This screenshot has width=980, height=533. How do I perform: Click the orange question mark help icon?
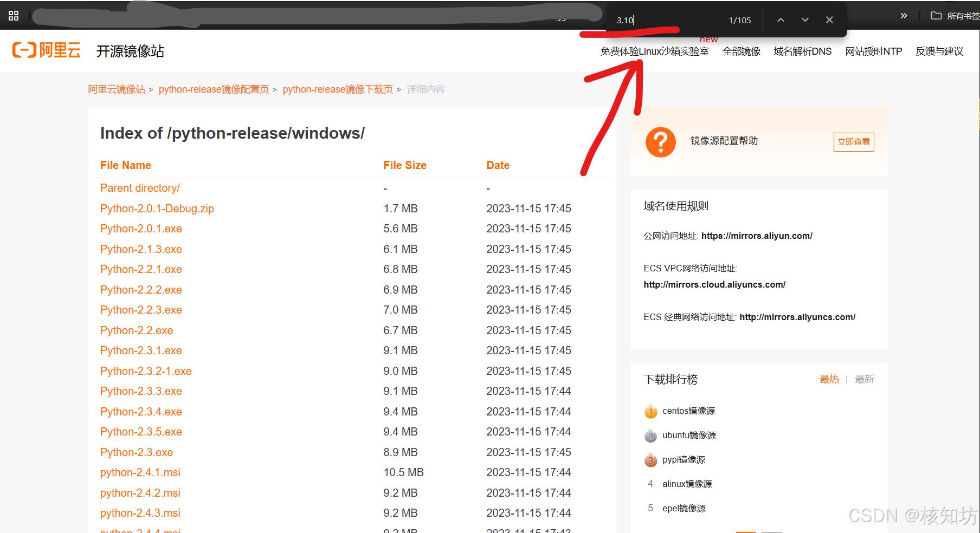[660, 142]
